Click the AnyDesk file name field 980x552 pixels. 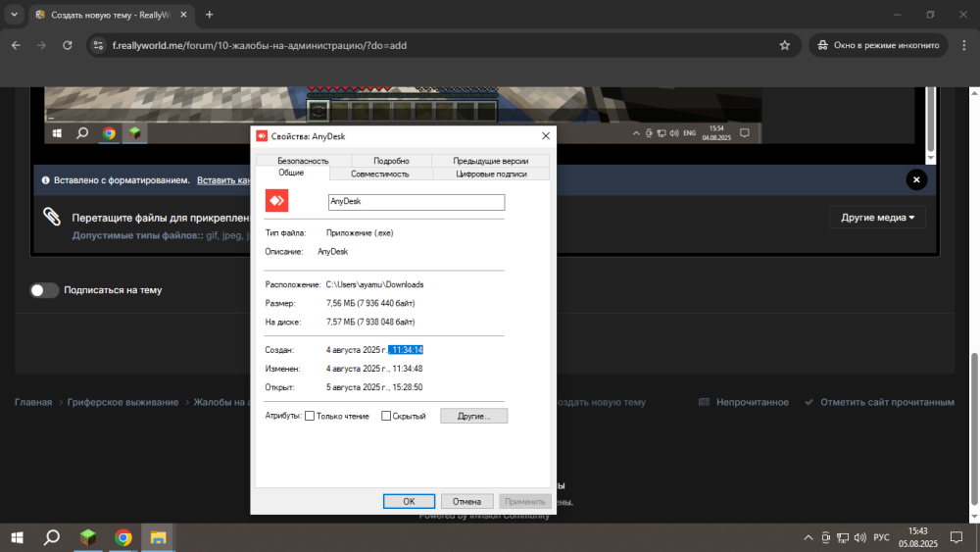[416, 202]
